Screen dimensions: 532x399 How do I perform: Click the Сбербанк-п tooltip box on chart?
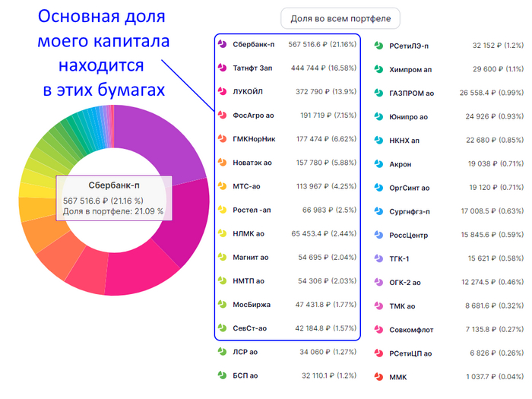point(114,198)
